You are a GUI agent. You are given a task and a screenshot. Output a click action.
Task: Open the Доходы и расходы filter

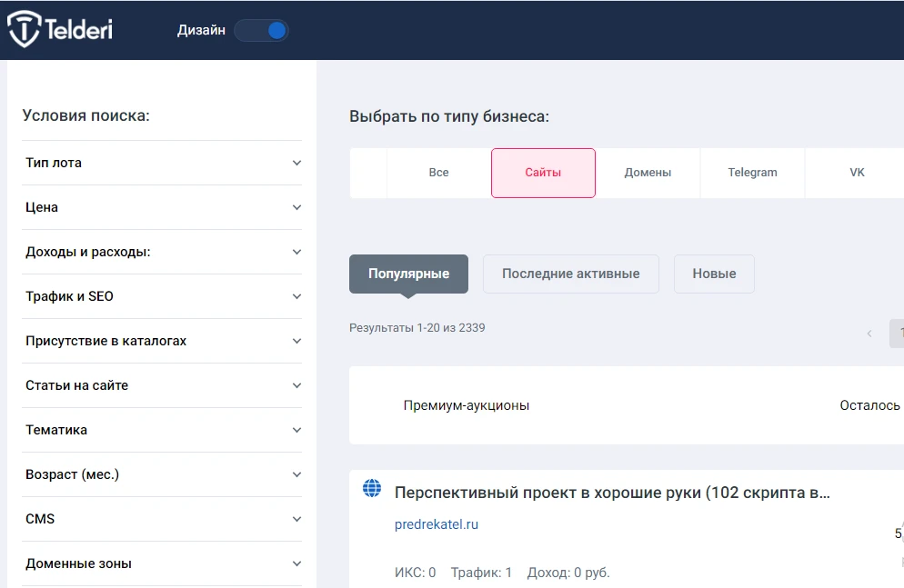[162, 252]
